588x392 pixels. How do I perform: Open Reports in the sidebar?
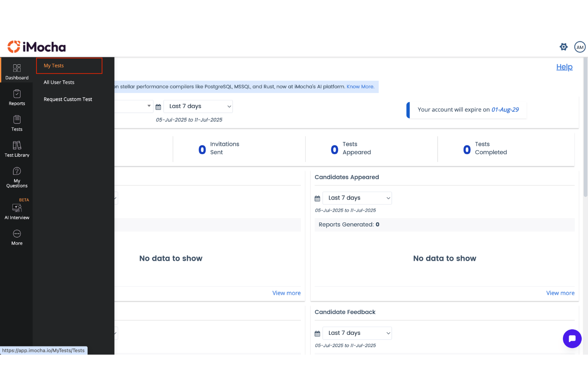tap(17, 98)
